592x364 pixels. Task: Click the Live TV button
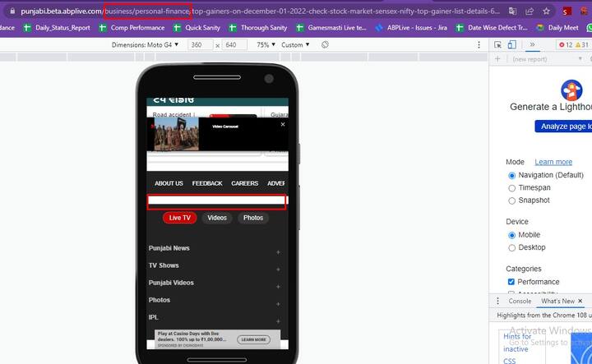click(x=180, y=218)
